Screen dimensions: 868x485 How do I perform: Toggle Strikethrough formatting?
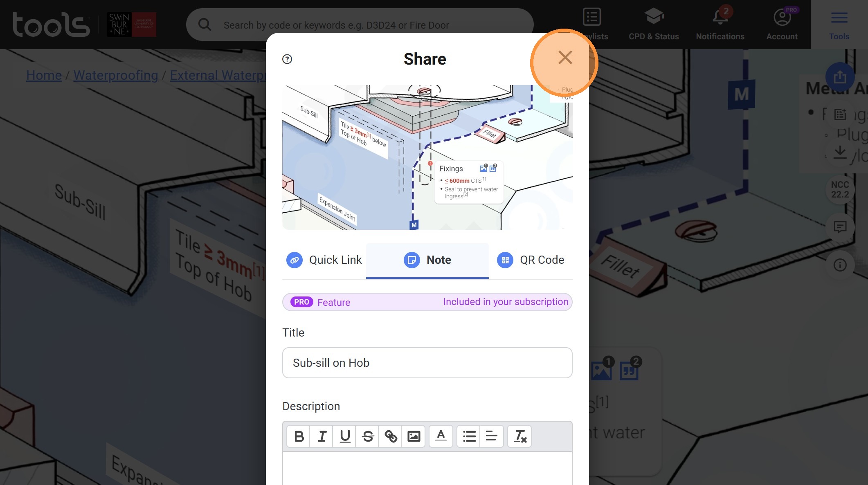(x=368, y=436)
